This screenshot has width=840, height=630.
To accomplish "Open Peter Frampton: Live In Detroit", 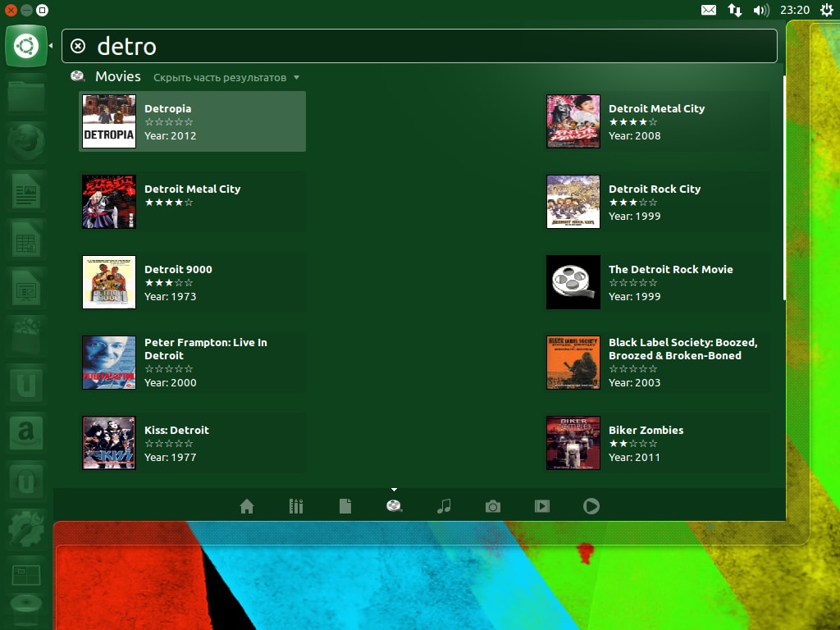I will tap(192, 362).
